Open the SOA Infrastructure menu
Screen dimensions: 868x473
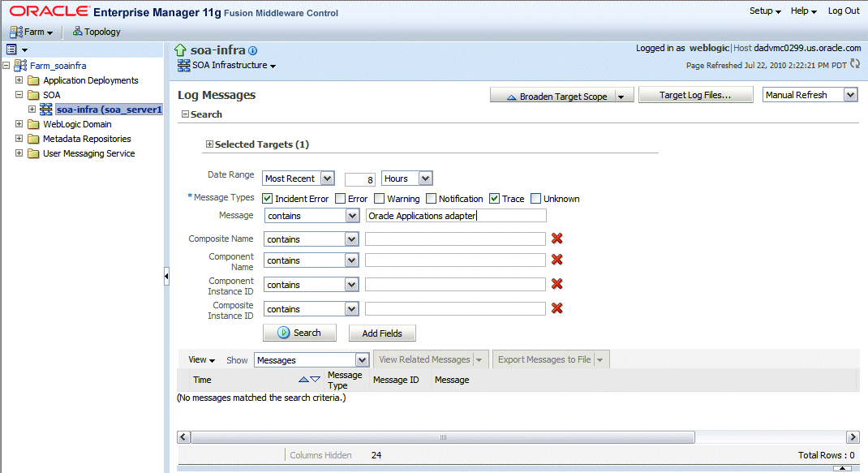(x=234, y=65)
